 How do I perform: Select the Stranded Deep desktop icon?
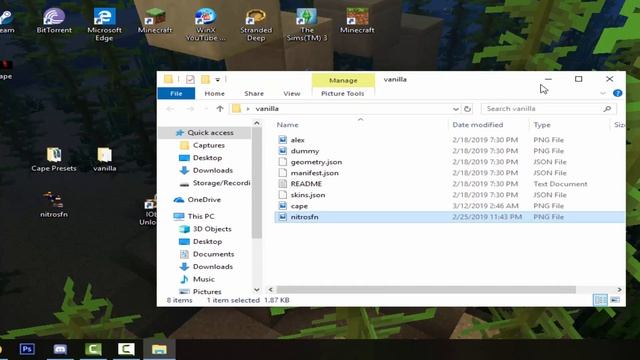coord(256,24)
